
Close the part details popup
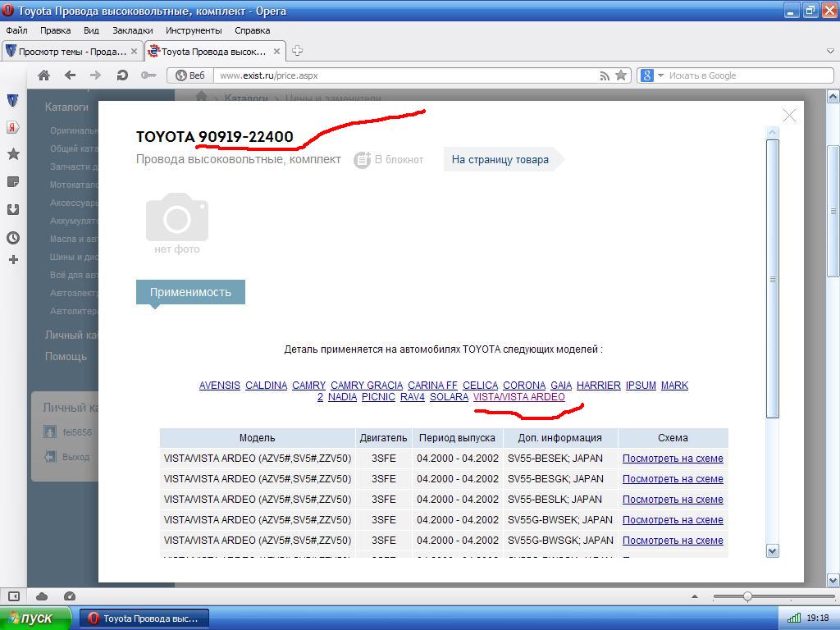789,116
